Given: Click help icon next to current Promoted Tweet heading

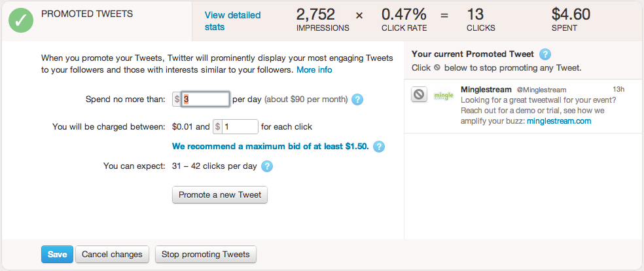Looking at the screenshot, I should [x=545, y=54].
